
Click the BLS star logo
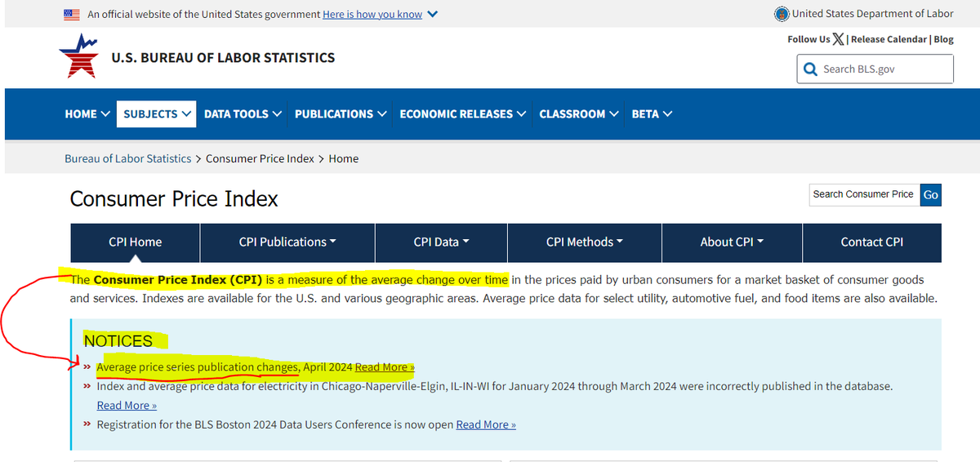(78, 56)
